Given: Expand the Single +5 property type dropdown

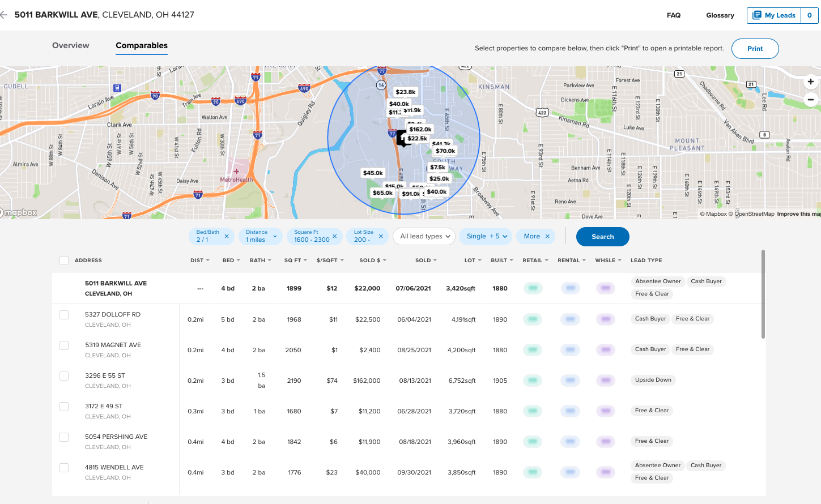Looking at the screenshot, I should point(486,236).
